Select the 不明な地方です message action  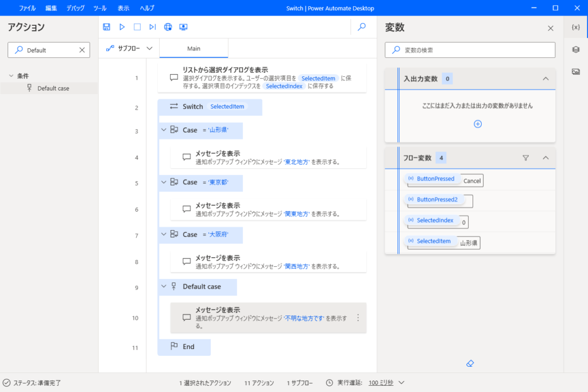[269, 318]
